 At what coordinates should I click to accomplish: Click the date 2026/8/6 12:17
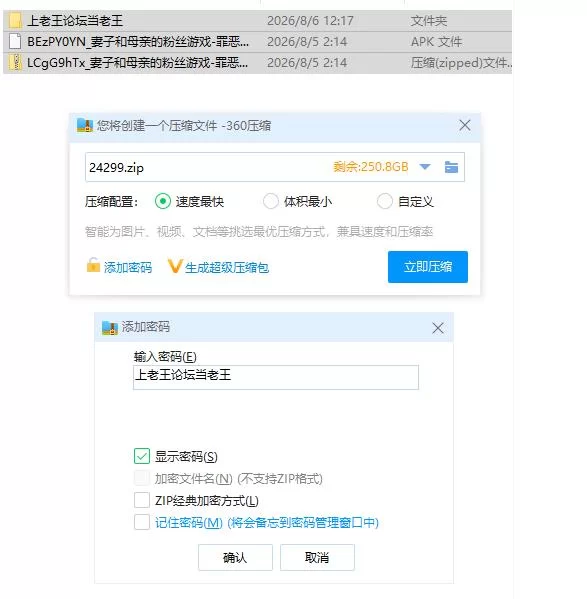(x=310, y=21)
